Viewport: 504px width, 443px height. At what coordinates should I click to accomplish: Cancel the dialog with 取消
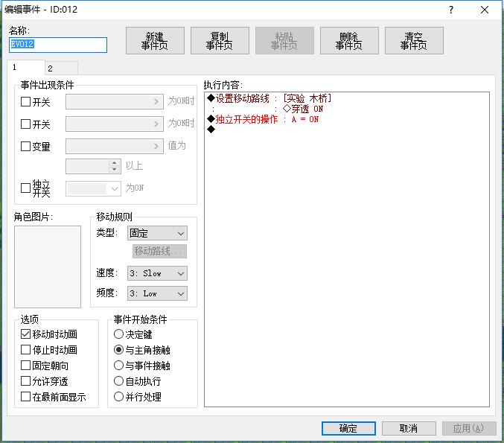pos(409,428)
